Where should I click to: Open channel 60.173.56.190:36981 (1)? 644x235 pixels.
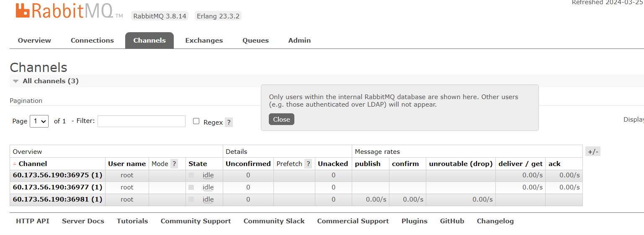pos(57,199)
